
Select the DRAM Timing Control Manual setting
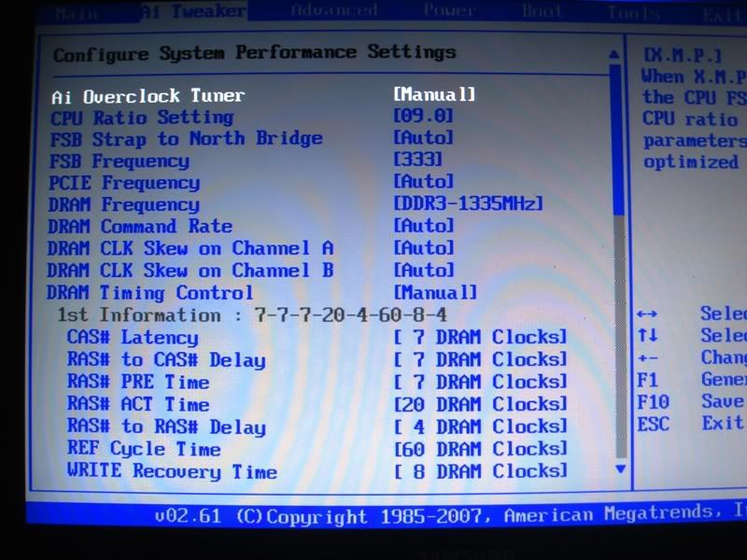point(434,292)
